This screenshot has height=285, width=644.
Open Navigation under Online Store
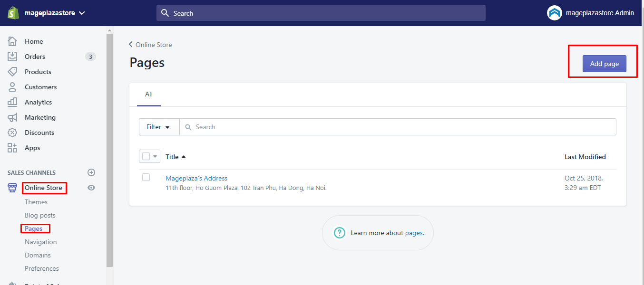tap(40, 242)
